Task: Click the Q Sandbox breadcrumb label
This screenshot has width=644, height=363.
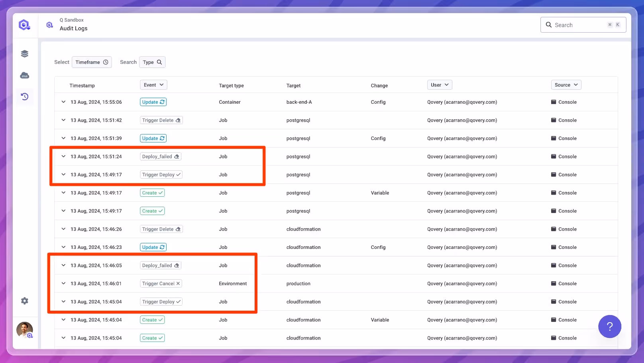Action: (x=72, y=20)
